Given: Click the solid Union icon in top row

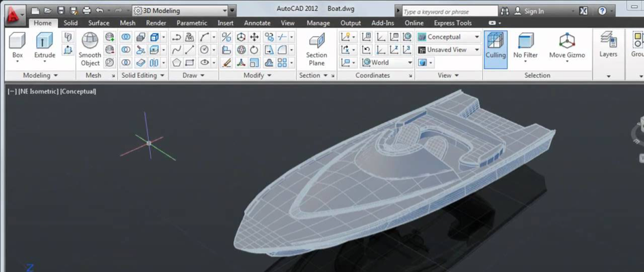Looking at the screenshot, I should click(x=126, y=37).
